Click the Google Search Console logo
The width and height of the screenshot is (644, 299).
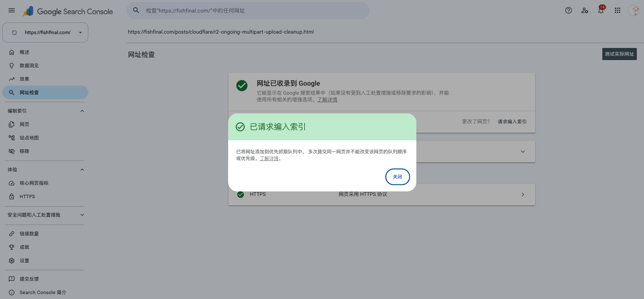(68, 11)
